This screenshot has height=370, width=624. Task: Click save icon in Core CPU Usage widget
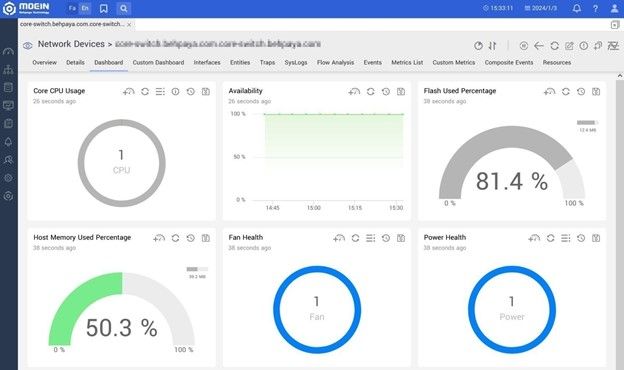pos(206,92)
